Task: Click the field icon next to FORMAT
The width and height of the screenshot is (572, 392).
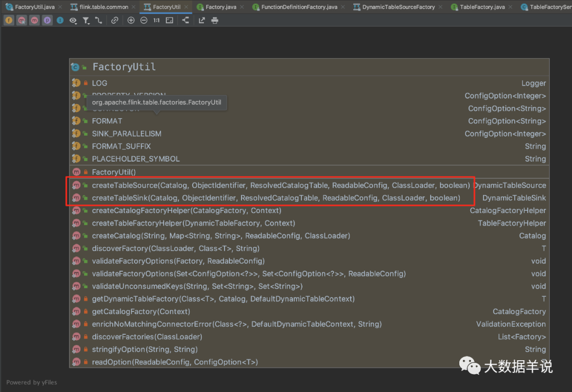Action: click(76, 121)
